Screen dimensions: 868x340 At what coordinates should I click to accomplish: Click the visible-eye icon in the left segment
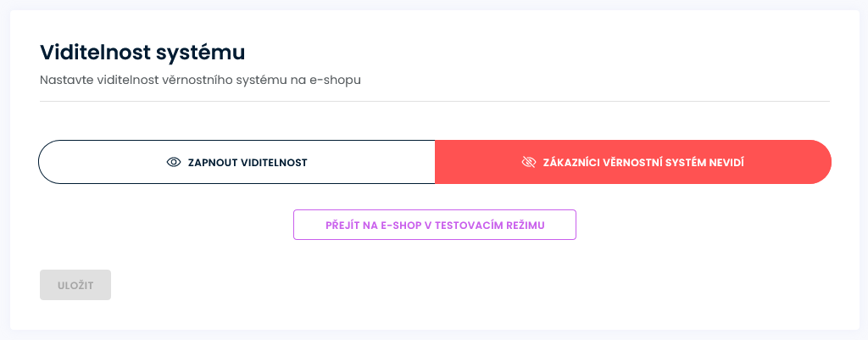click(174, 162)
